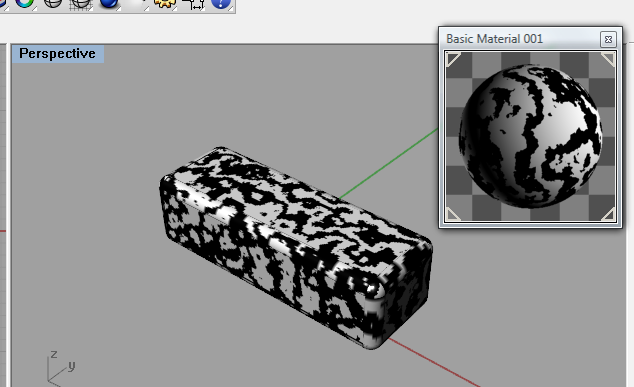Close the Basic Material 001 preview window
The image size is (634, 387).
[x=608, y=39]
